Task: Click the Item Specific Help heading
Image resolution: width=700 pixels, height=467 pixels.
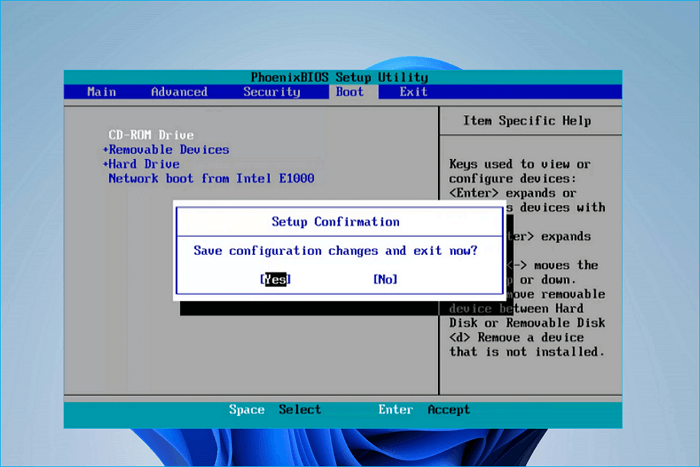Action: pos(527,121)
